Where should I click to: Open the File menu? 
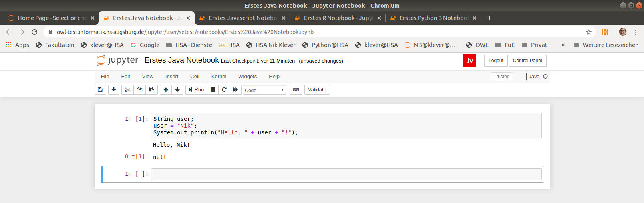pyautogui.click(x=105, y=77)
